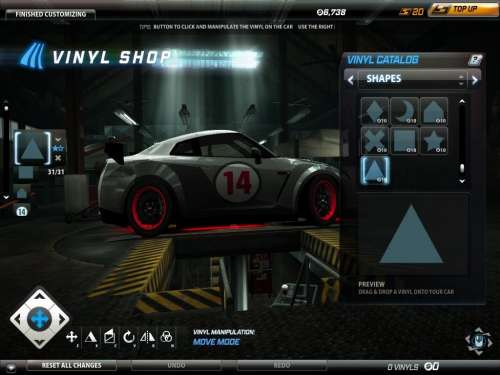
Task: Open the Vinyl Catalog help question-mark icon
Action: [x=475, y=60]
